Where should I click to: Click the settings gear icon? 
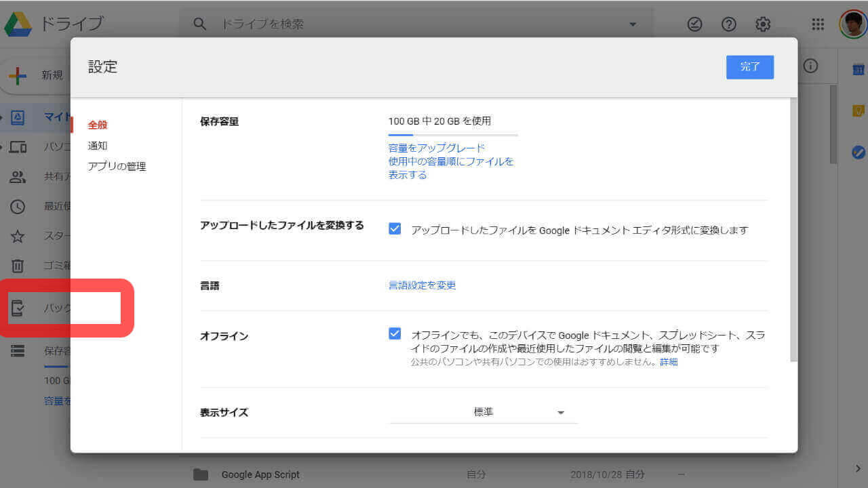tap(763, 24)
